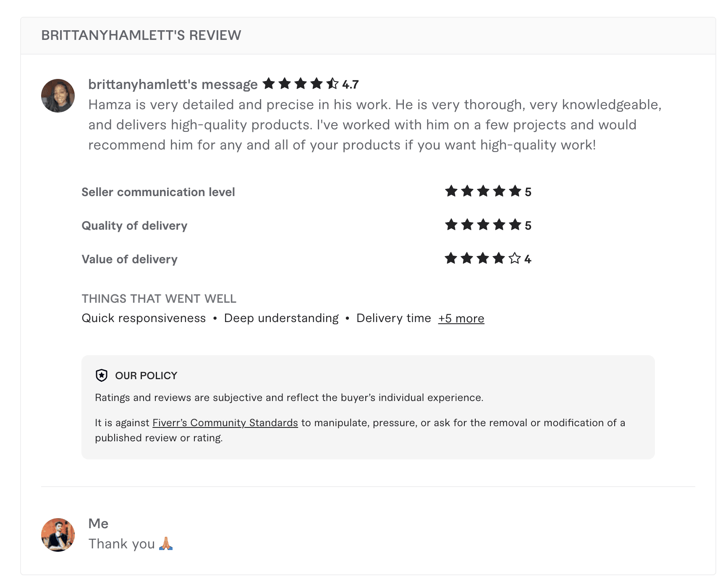The width and height of the screenshot is (728, 587).
Task: Click the half-filled star beside the 4.7 rating
Action: pos(333,84)
